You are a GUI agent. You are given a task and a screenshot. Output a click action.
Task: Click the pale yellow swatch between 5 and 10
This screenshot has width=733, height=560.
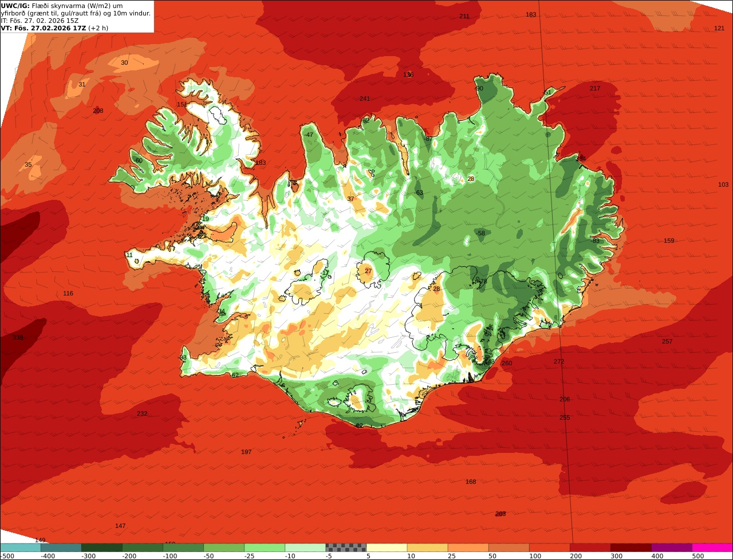click(387, 547)
